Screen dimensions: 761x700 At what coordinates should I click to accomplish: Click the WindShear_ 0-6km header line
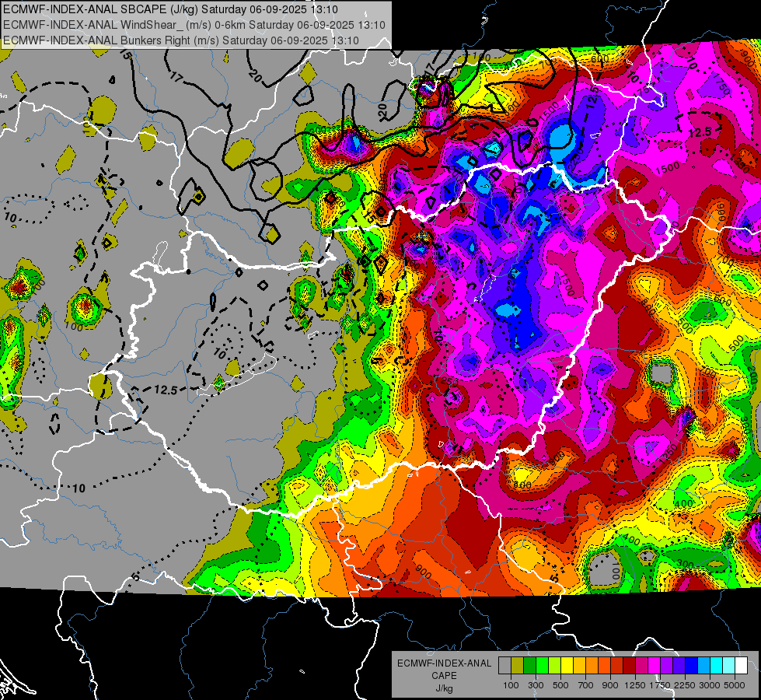pos(194,25)
